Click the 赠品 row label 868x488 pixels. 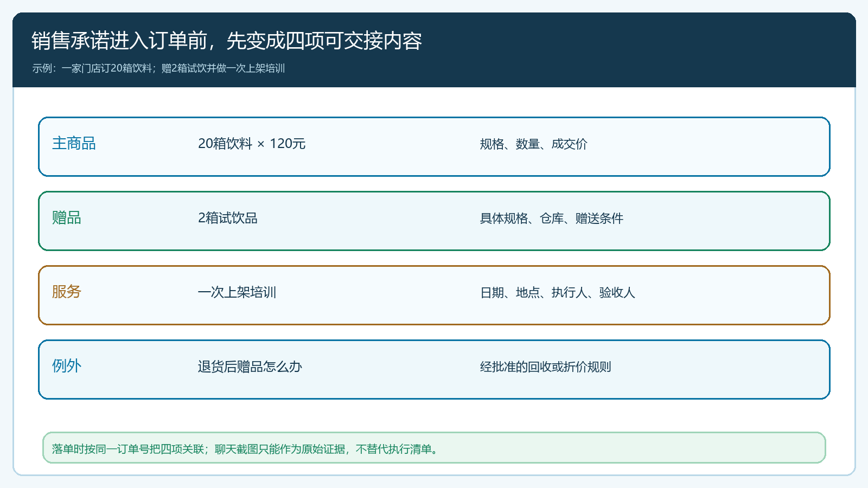point(67,218)
